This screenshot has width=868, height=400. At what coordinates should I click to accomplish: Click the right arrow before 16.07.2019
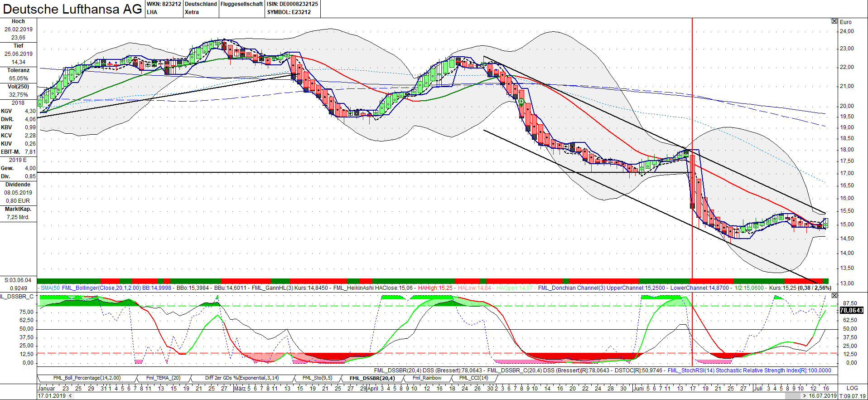click(804, 396)
